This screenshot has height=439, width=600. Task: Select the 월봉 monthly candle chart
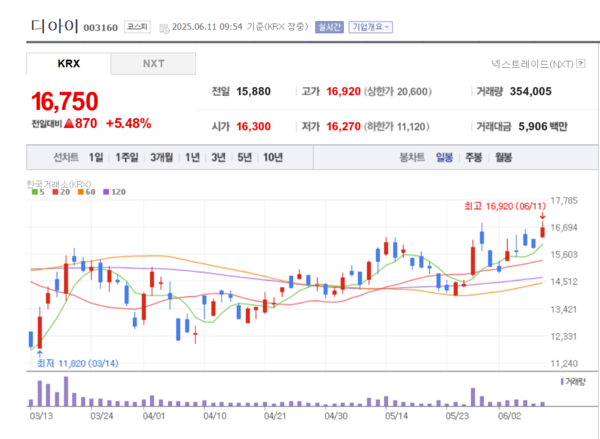504,157
